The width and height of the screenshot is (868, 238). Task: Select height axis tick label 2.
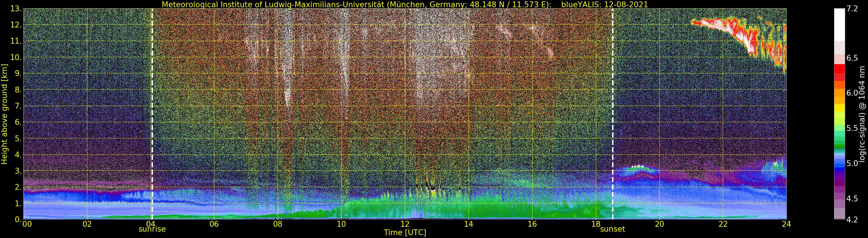click(x=18, y=187)
